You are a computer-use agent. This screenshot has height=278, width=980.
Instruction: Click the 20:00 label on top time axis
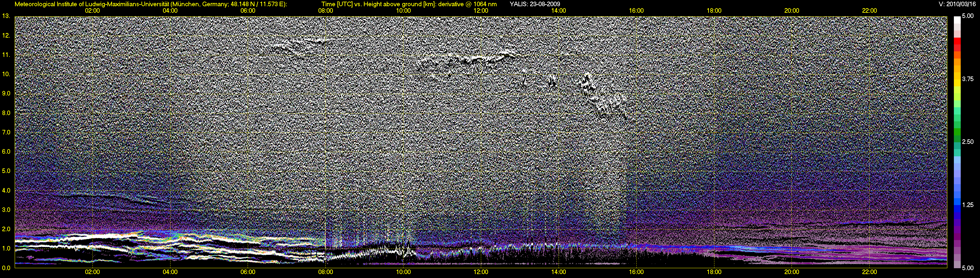(x=792, y=11)
